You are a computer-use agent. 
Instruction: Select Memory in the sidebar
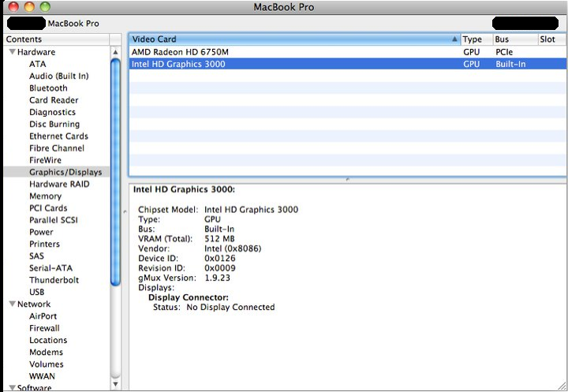click(x=45, y=196)
